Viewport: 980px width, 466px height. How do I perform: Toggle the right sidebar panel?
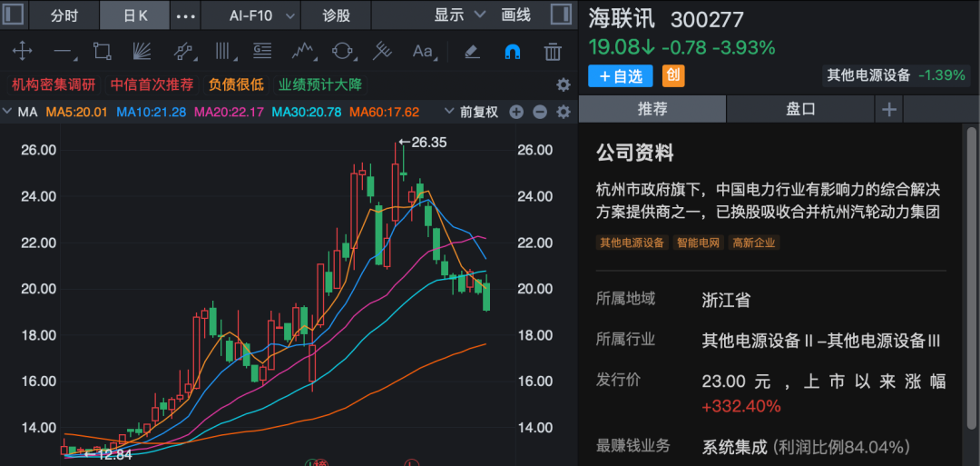click(562, 15)
